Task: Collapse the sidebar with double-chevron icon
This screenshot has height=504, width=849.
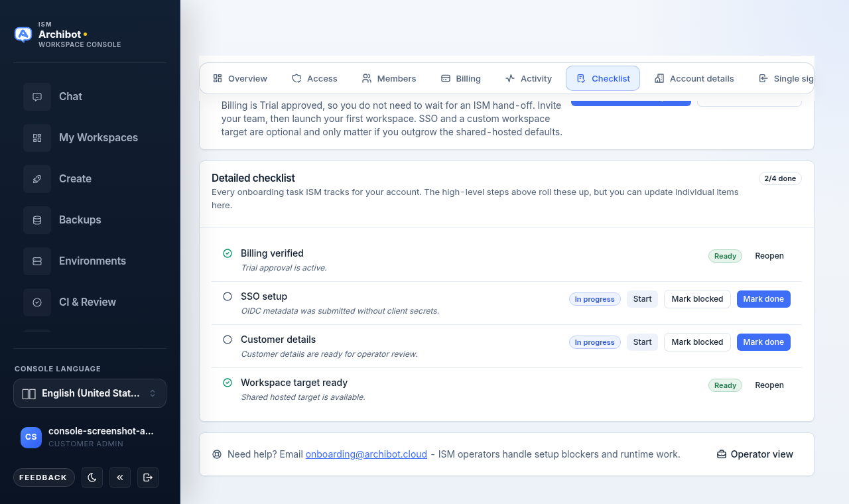Action: [120, 477]
